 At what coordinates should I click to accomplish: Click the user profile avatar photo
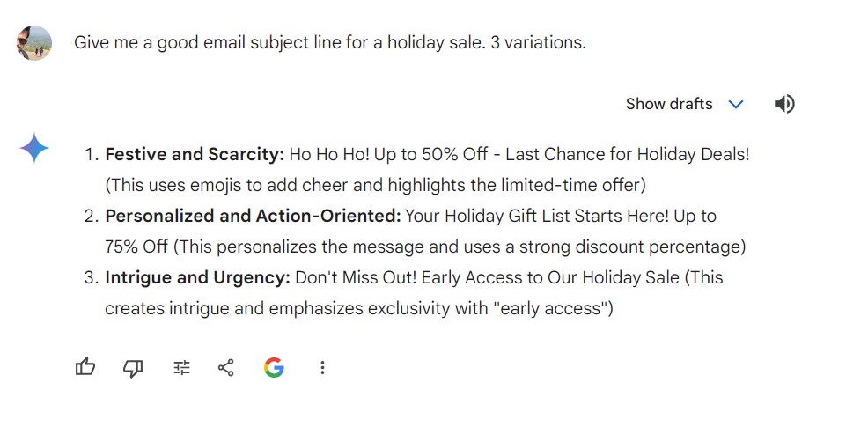click(34, 42)
